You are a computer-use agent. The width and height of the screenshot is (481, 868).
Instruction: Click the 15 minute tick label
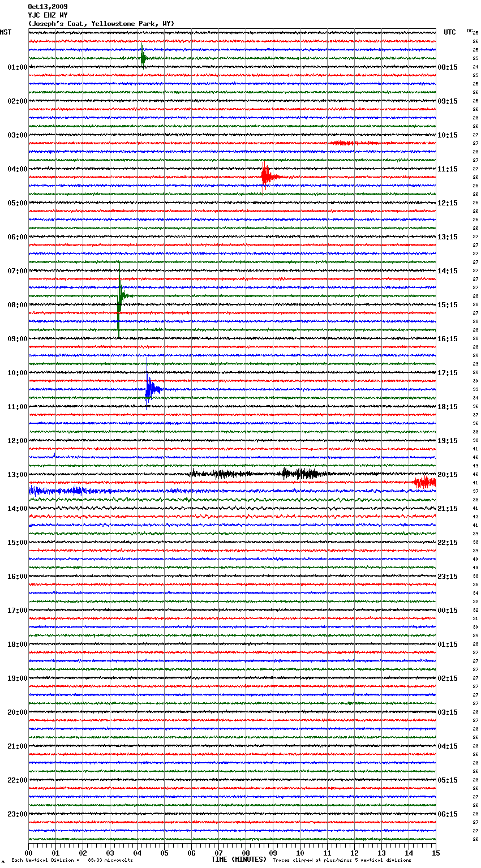click(436, 853)
